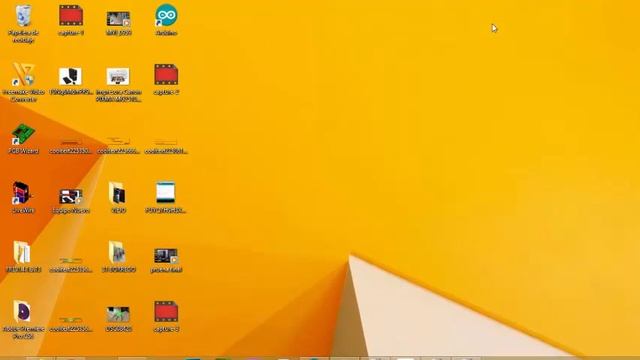
Task: Select the capture-1 red film file
Action: pyautogui.click(x=71, y=16)
